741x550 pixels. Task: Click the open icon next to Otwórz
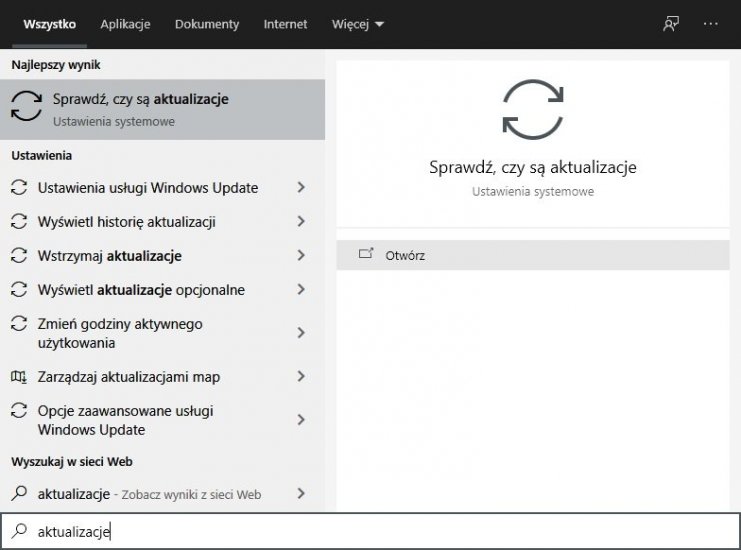coord(366,255)
